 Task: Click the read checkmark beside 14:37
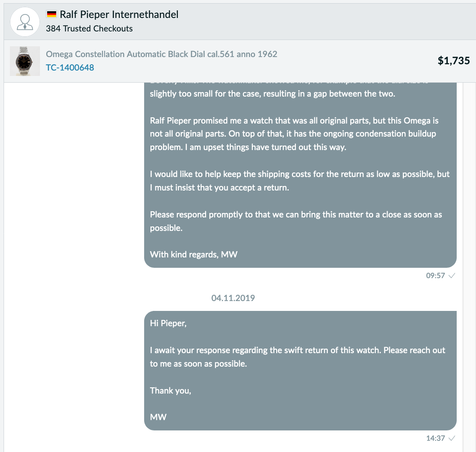[452, 438]
